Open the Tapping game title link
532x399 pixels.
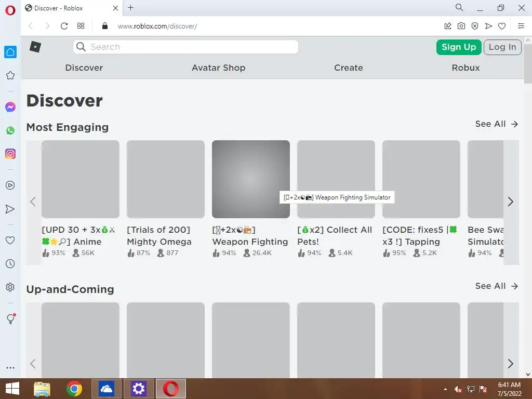(420, 236)
